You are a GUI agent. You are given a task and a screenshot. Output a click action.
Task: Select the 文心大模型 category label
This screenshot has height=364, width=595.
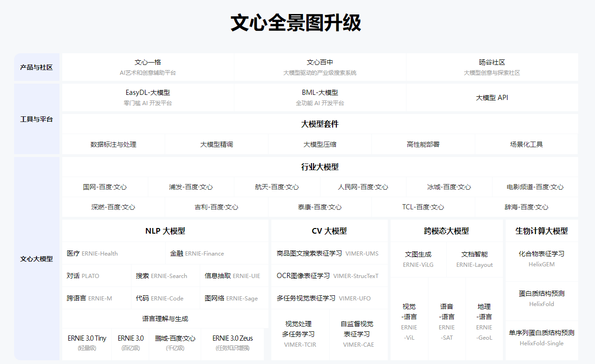pyautogui.click(x=36, y=259)
